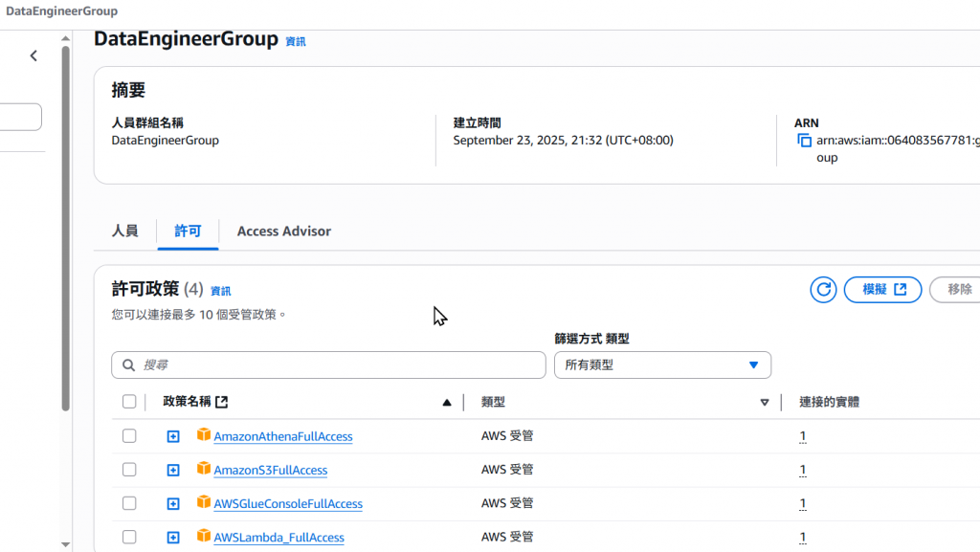Click AWS 受管 type in AWSLambda_FullAccess row
980x552 pixels.
coord(507,537)
